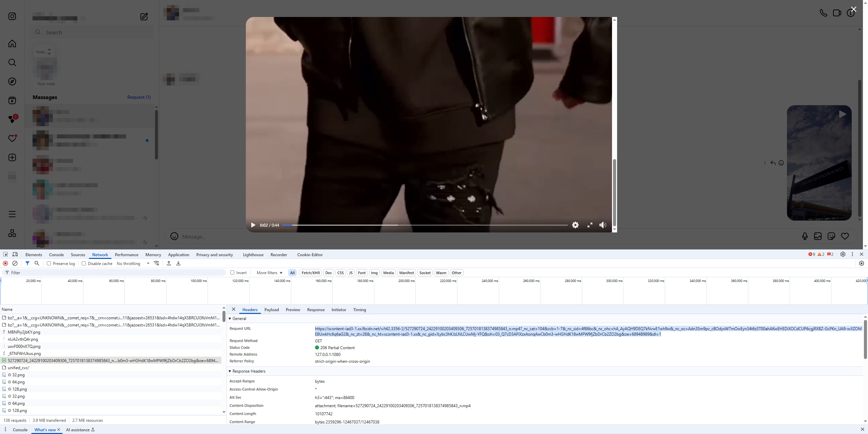Open the More filters dropdown
Image resolution: width=868 pixels, height=434 pixels.
coord(270,273)
